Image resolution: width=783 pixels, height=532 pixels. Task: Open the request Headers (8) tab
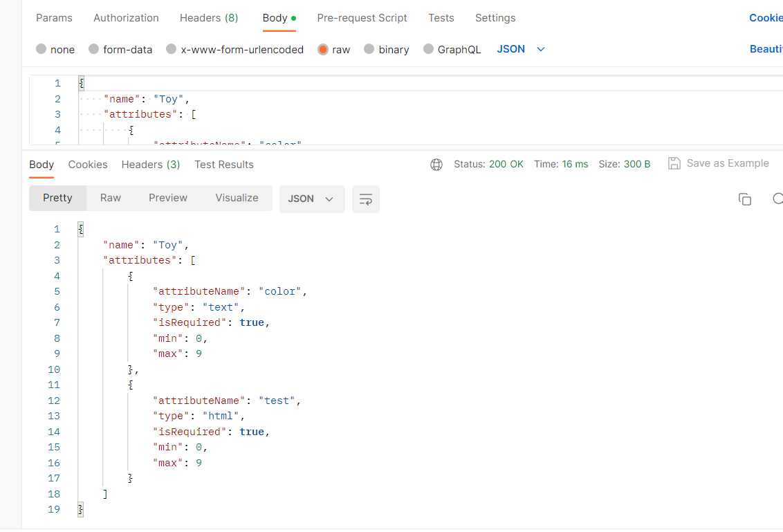(x=209, y=18)
